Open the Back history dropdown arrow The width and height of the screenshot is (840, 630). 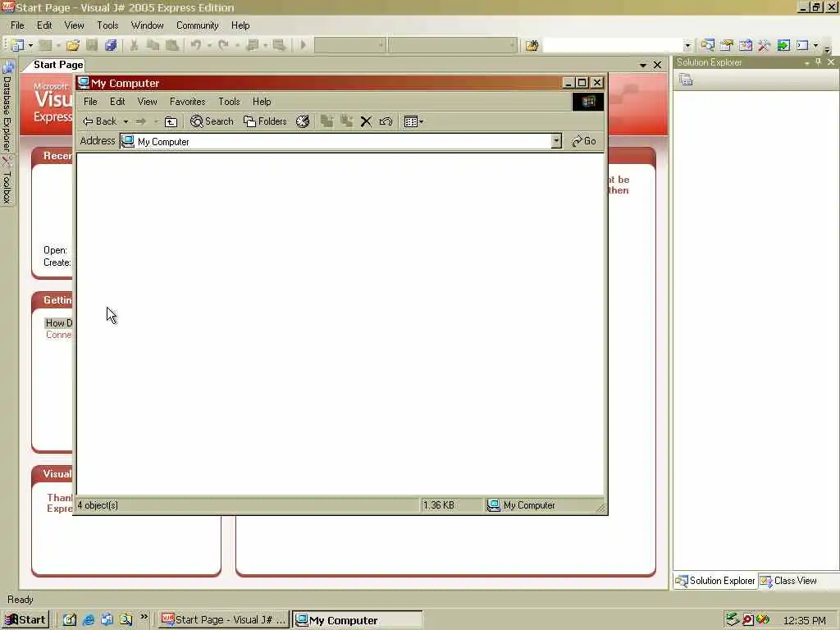(x=126, y=121)
